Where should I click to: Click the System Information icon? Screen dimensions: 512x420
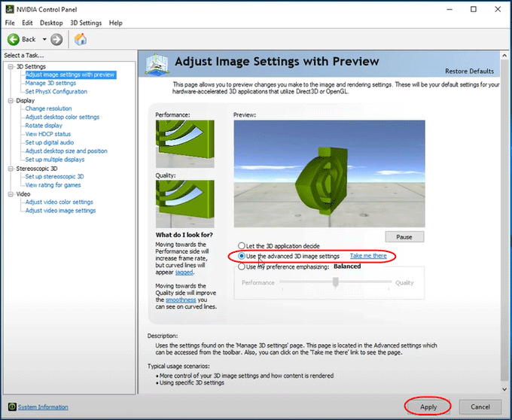tap(12, 406)
